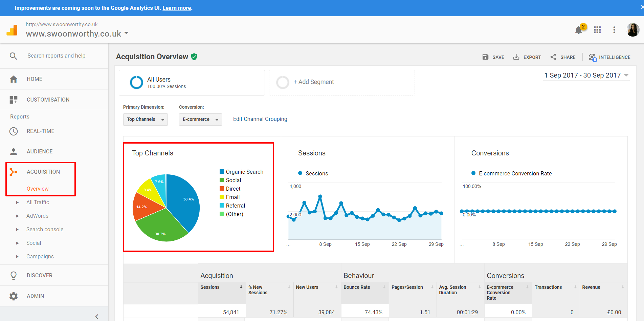Open the date range picker
This screenshot has width=644, height=321.
tap(586, 76)
